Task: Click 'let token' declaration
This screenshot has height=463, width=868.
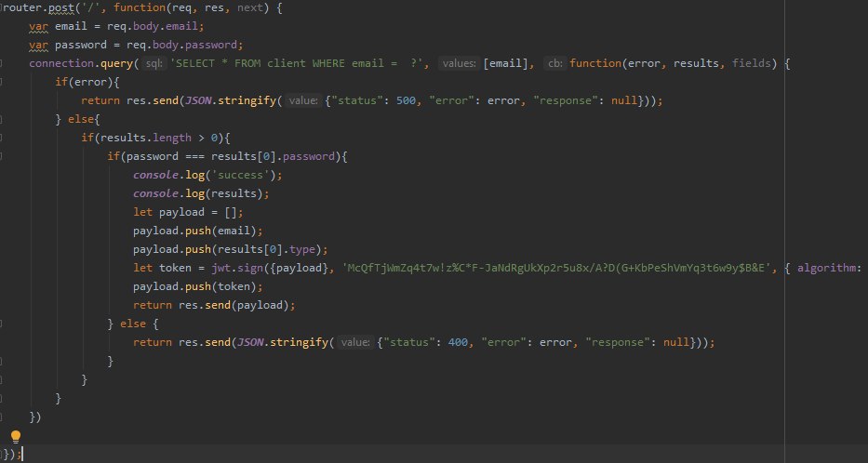Action: point(162,268)
